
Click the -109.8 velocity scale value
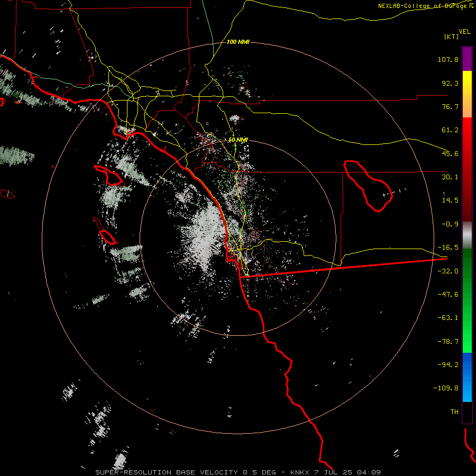click(446, 388)
